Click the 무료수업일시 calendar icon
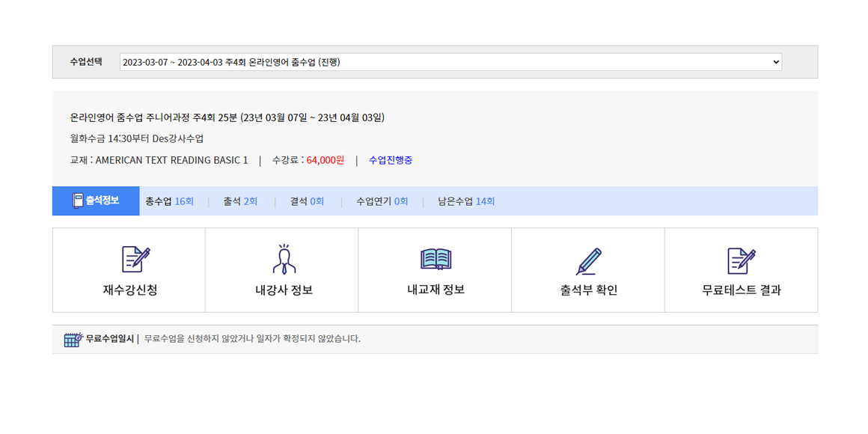 [x=73, y=339]
